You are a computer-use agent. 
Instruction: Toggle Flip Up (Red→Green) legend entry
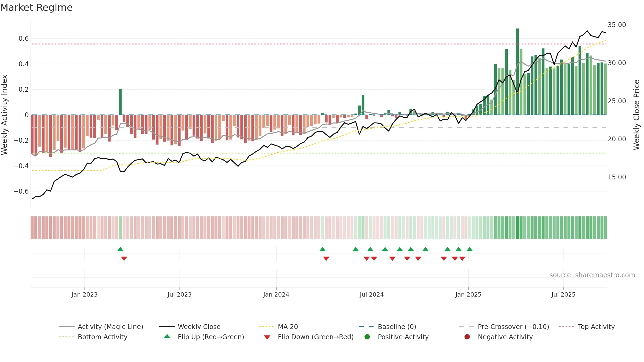pyautogui.click(x=204, y=337)
